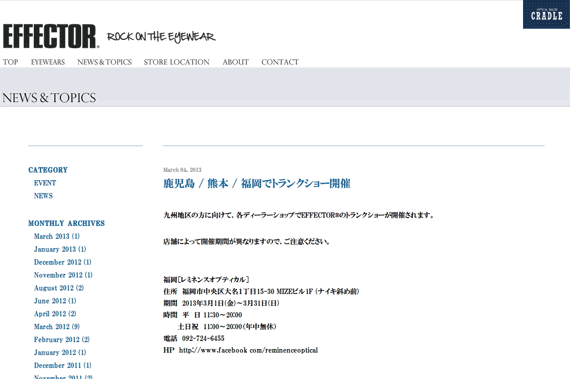Open January 2013 archive
The height and width of the screenshot is (379, 570).
[x=60, y=249]
